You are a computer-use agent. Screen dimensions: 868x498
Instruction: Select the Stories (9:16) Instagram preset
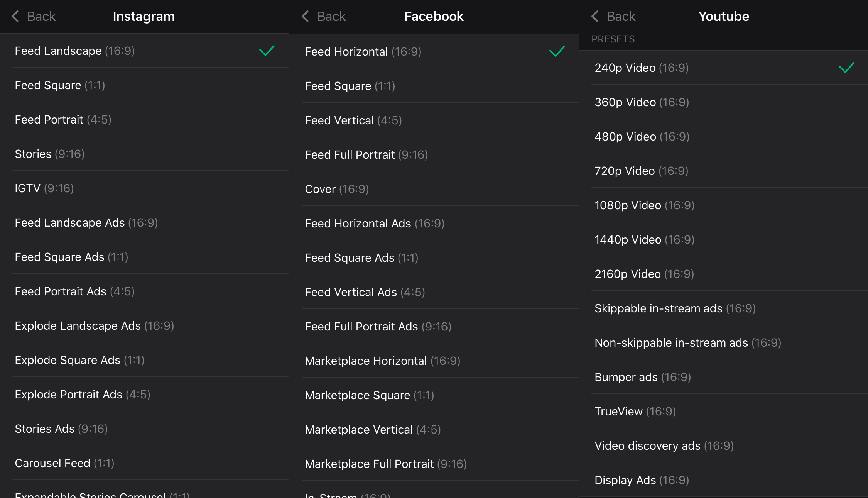click(49, 154)
